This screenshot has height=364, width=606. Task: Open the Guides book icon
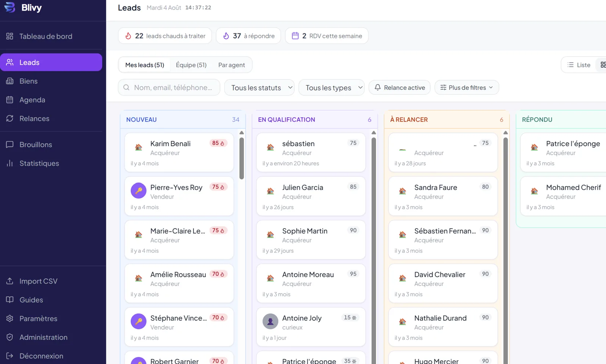coord(10,300)
